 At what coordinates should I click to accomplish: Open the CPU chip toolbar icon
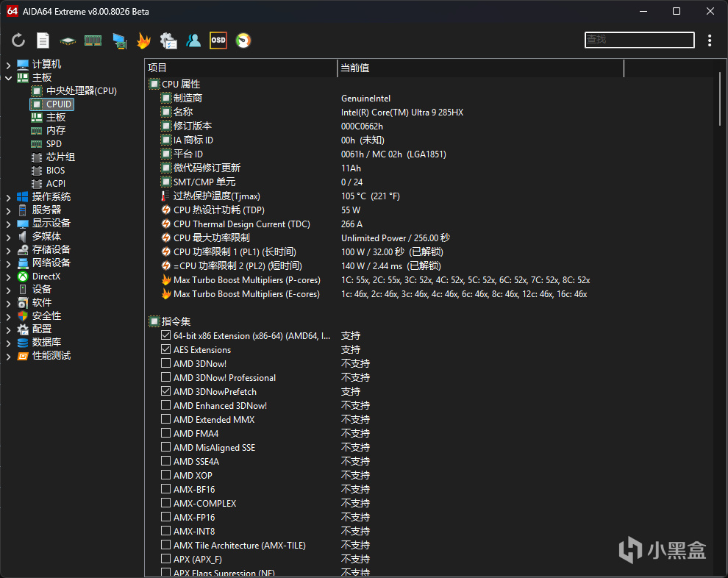68,40
